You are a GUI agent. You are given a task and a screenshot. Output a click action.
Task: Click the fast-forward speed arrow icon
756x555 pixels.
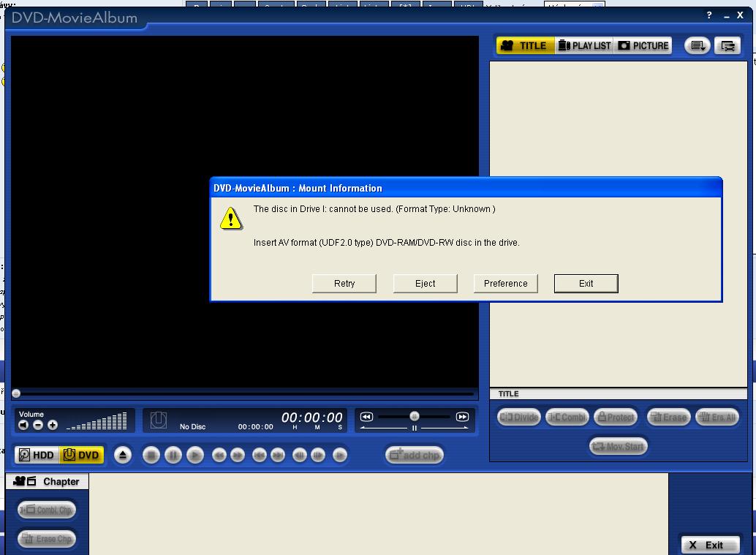coord(462,417)
